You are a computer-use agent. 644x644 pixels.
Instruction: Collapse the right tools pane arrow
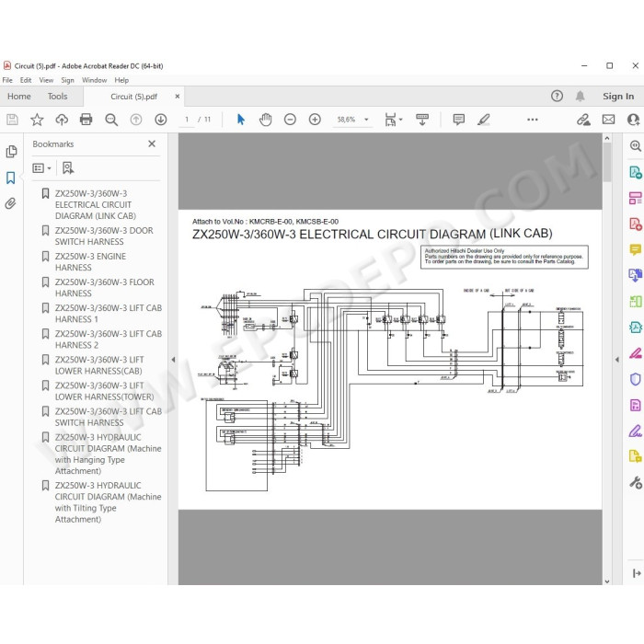click(x=617, y=360)
